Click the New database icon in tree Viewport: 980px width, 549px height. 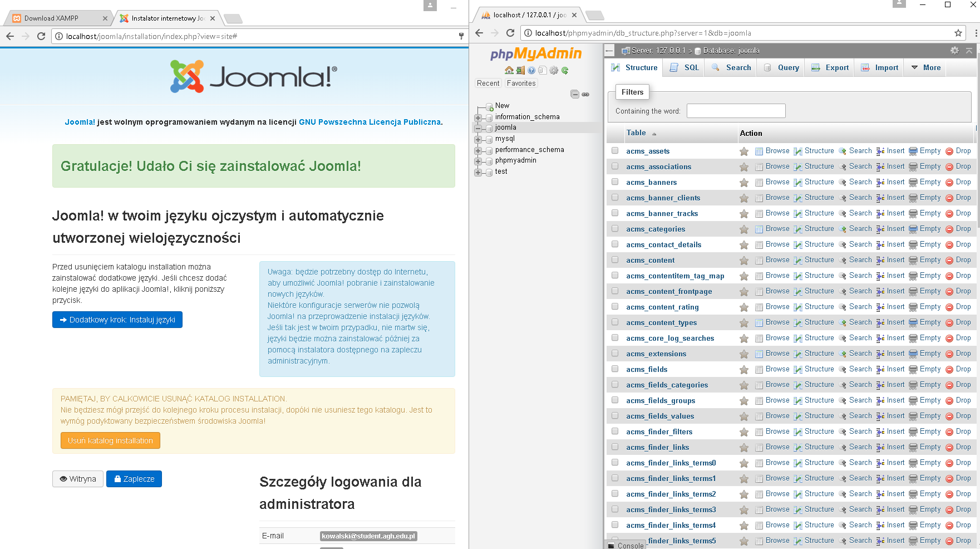[490, 106]
